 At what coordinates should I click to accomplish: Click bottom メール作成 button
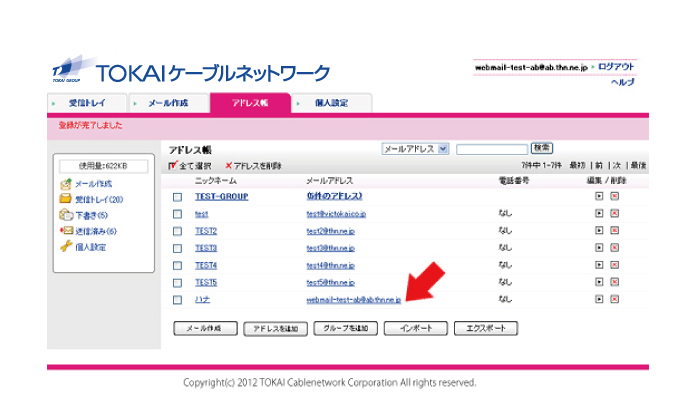(205, 328)
